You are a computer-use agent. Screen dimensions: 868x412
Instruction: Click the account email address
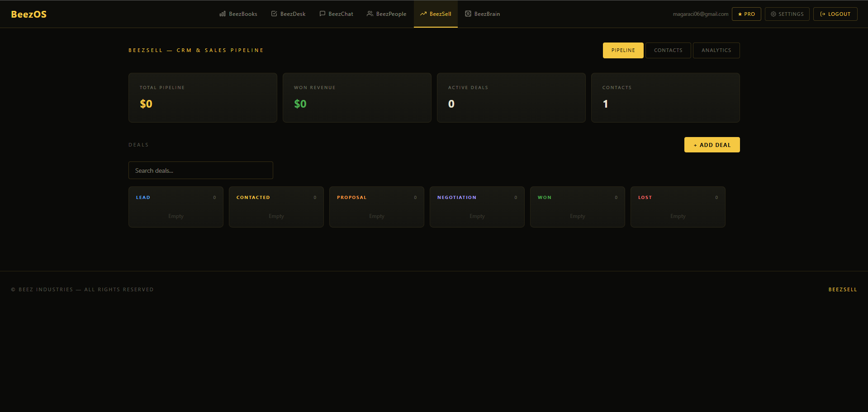701,14
